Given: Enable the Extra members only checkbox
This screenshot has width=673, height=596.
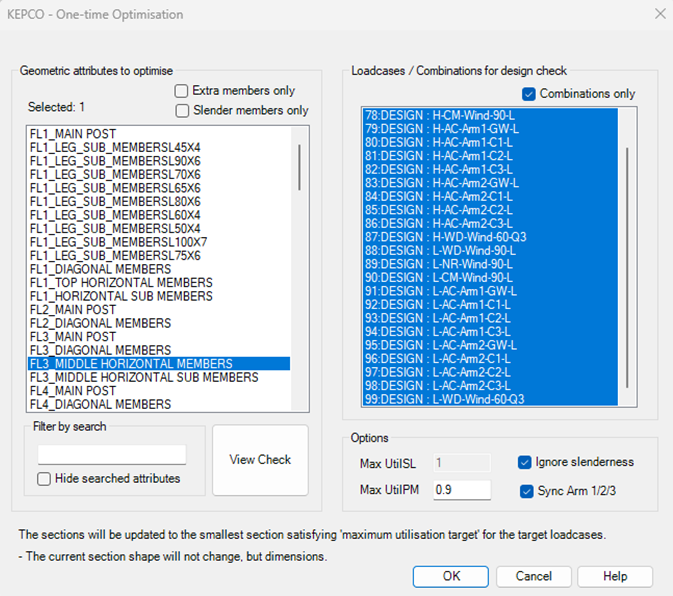Looking at the screenshot, I should tap(183, 91).
